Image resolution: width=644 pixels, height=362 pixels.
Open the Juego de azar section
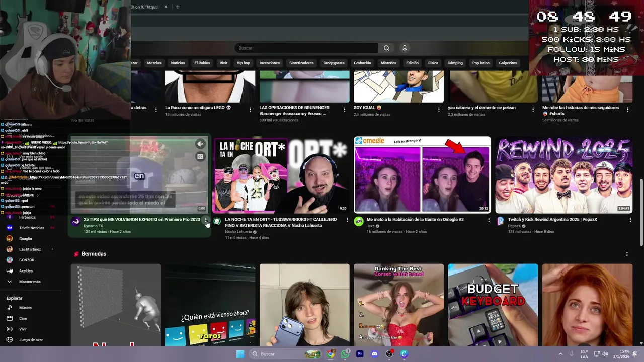pos(31,340)
